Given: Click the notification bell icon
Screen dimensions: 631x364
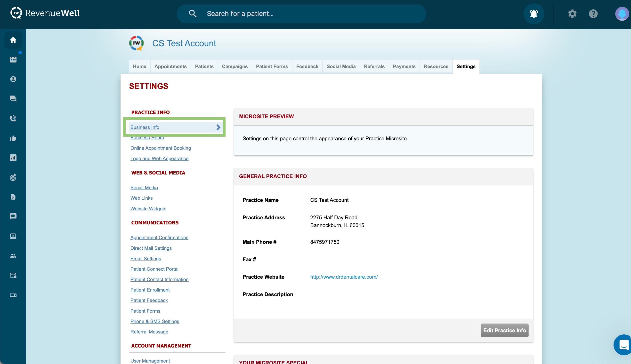Looking at the screenshot, I should [534, 14].
